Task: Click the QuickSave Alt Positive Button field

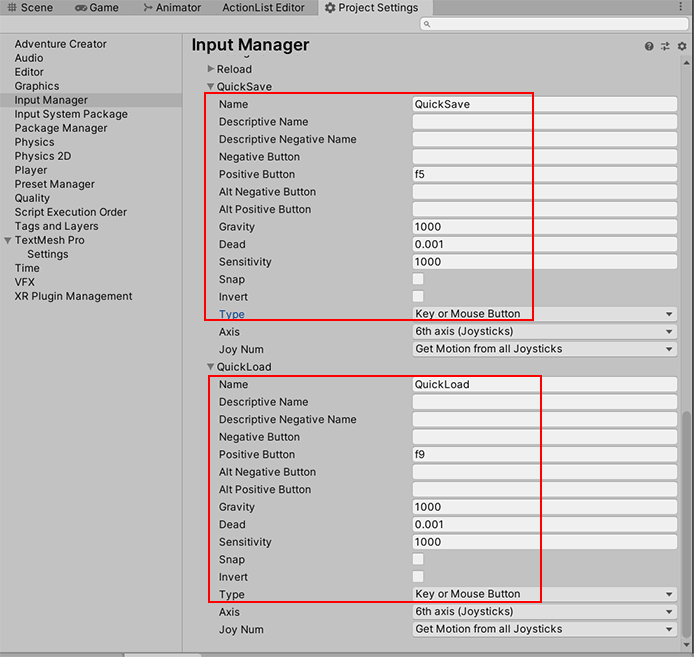Action: click(544, 209)
